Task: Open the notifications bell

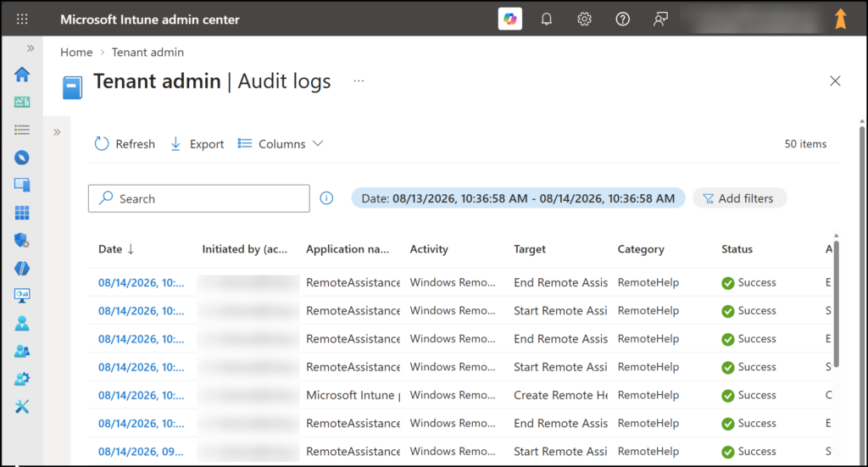Action: coord(547,19)
